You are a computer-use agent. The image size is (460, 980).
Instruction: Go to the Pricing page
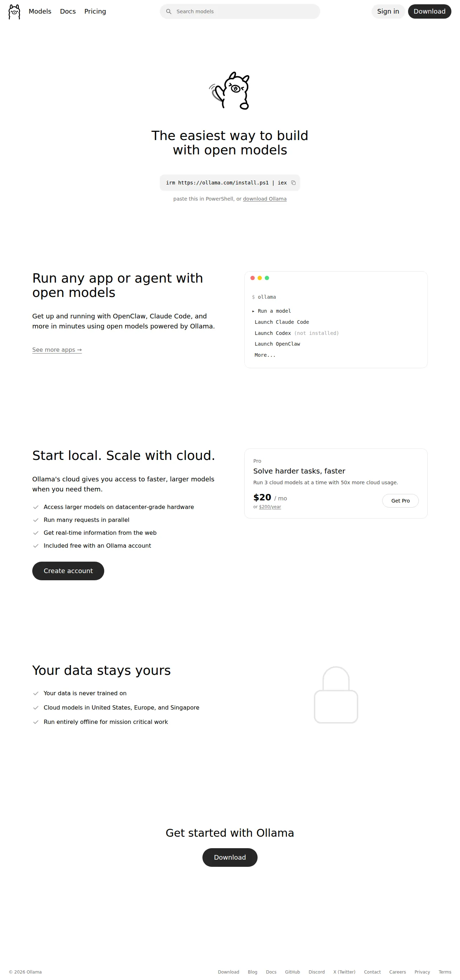point(95,11)
